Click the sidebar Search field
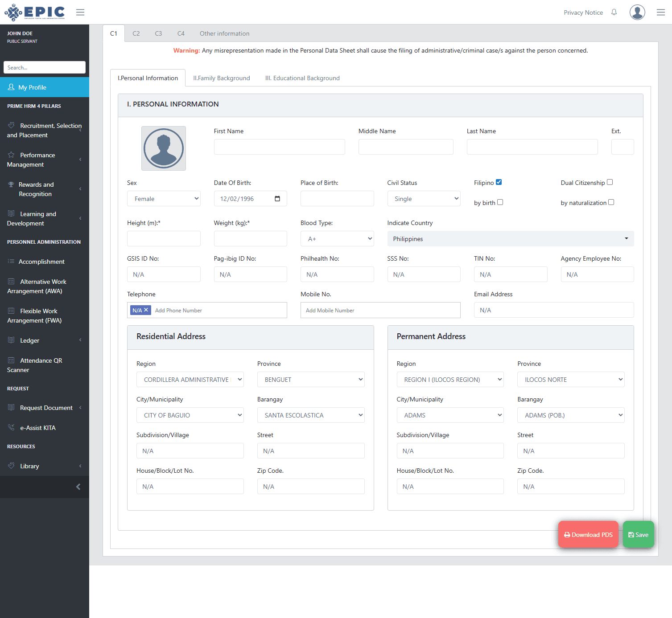 tap(45, 67)
